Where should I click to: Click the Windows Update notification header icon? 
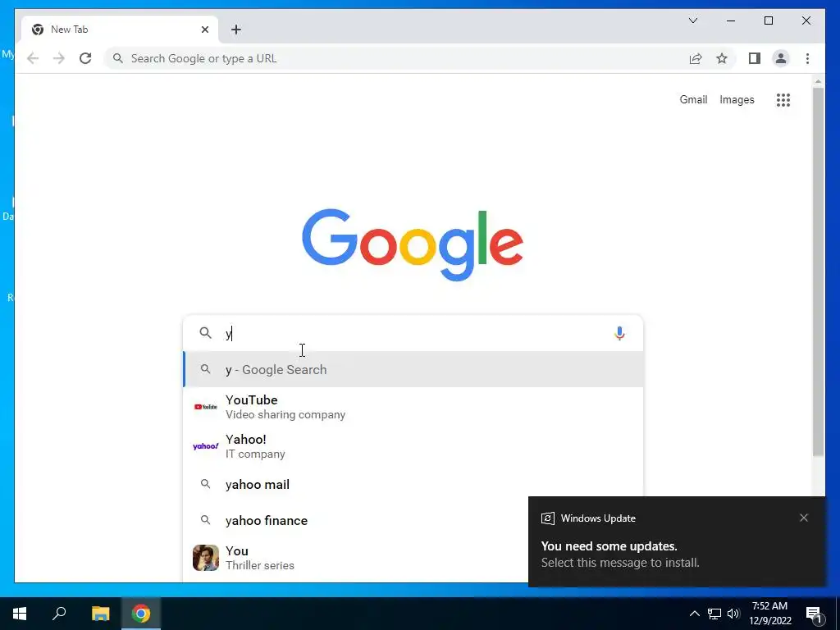547,518
